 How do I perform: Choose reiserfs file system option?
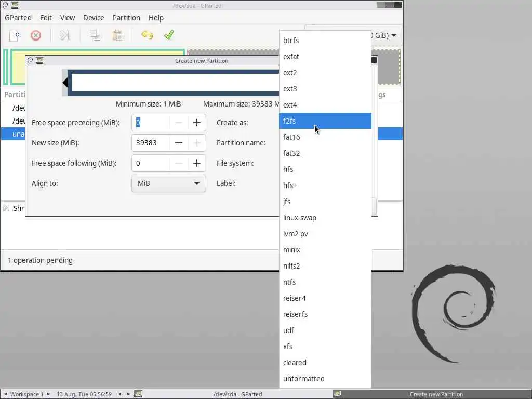click(325, 314)
